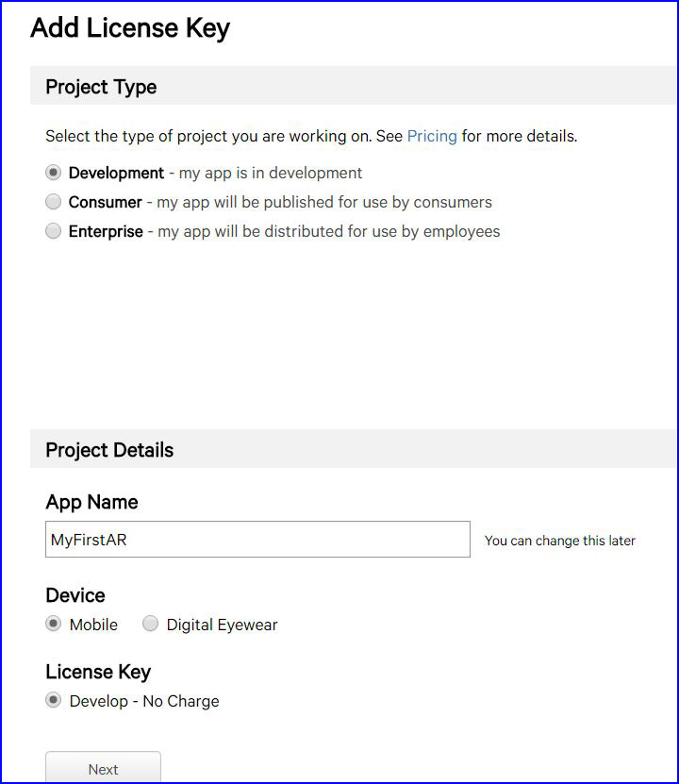Click the Project Details section header
Image resolution: width=679 pixels, height=784 pixels.
pyautogui.click(x=109, y=450)
